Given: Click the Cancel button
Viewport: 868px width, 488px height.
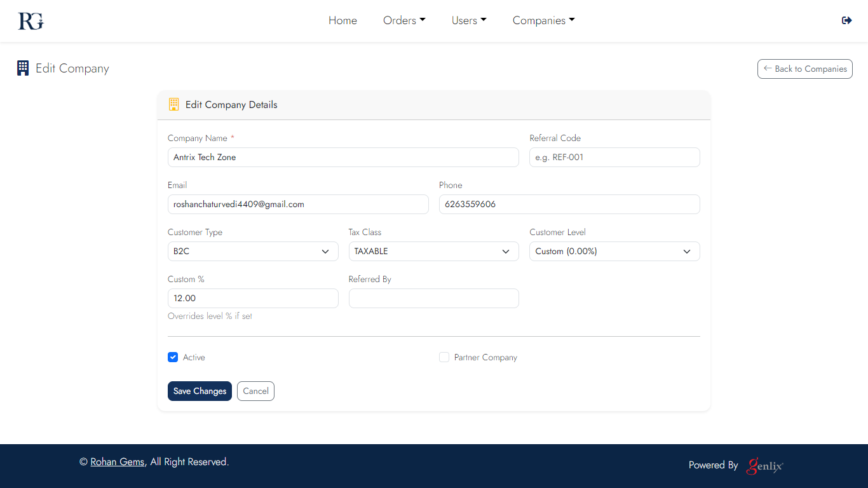Looking at the screenshot, I should tap(255, 391).
